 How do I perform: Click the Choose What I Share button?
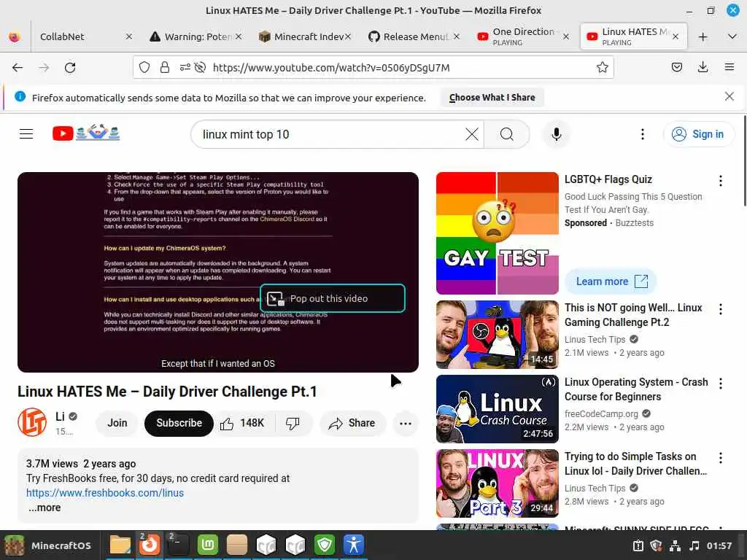coord(492,98)
